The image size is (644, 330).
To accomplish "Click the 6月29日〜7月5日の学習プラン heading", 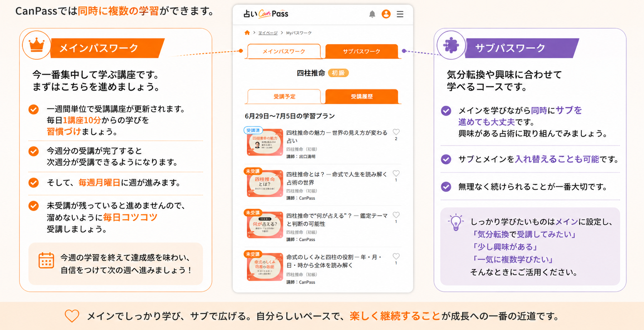I will (x=290, y=116).
